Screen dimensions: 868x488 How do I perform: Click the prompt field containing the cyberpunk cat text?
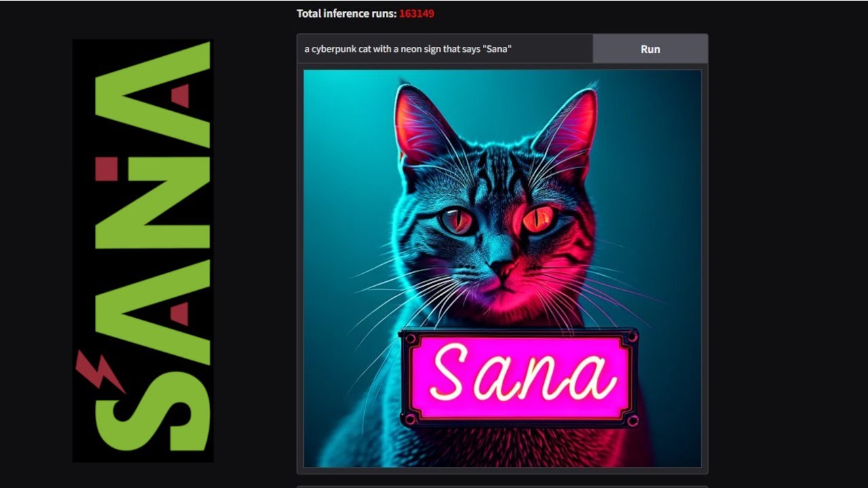[x=445, y=49]
